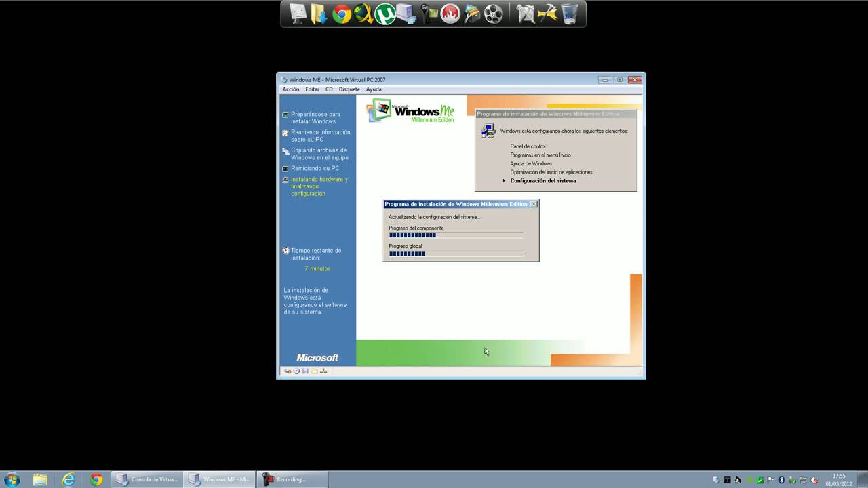868x488 pixels.
Task: Click 'Configuración del sistema' list item
Action: coord(543,181)
